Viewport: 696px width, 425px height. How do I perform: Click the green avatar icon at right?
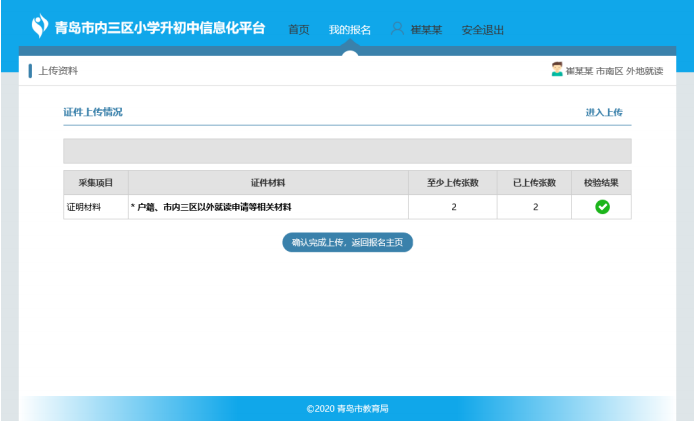tap(557, 70)
